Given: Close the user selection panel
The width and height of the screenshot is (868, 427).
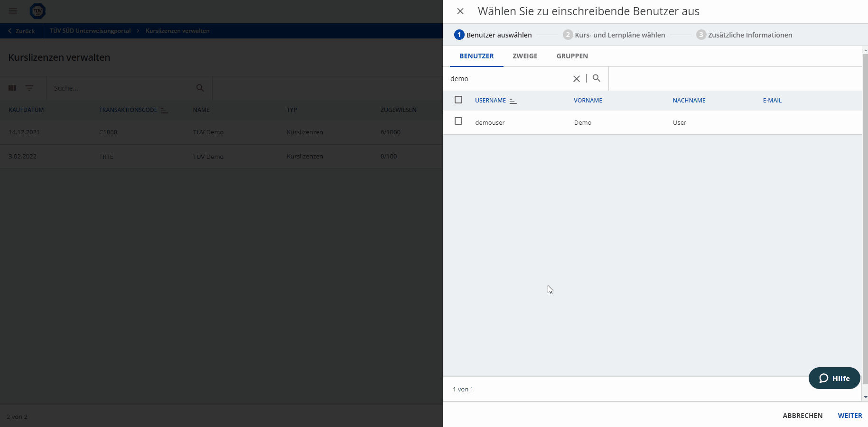Looking at the screenshot, I should pos(460,11).
